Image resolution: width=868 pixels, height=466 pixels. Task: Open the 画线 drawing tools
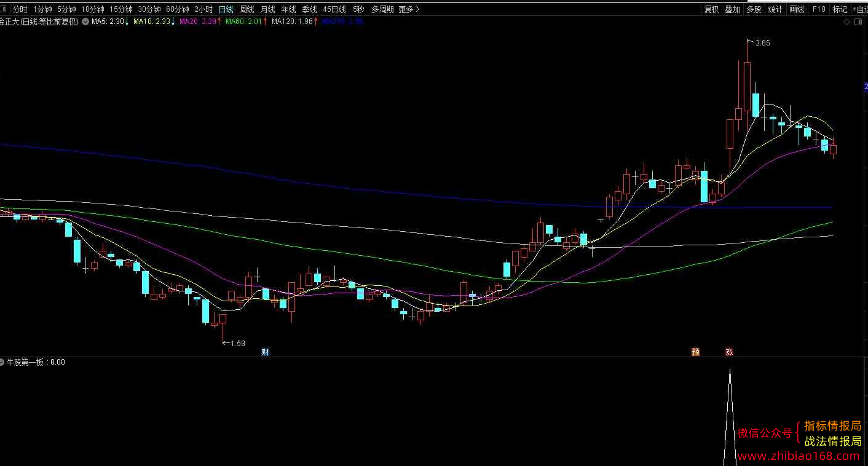click(x=797, y=9)
